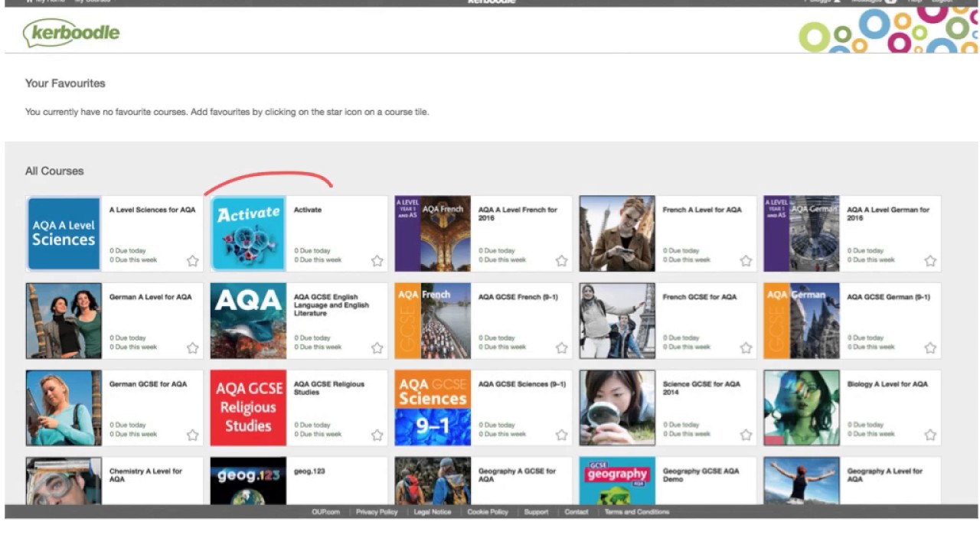The height and width of the screenshot is (551, 980).
Task: Select the French A Level for AQA photo thumbnail
Action: (x=617, y=233)
